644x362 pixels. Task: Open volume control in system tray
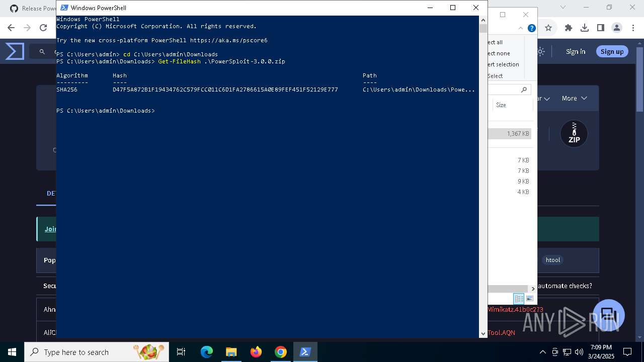[579, 352]
